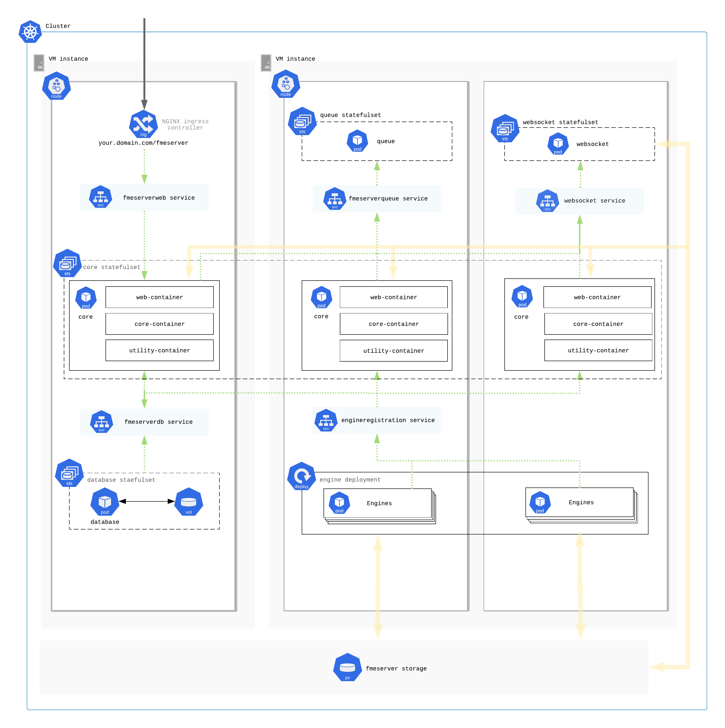Open the your.domain.com/fmeserver link
This screenshot has height=728, width=725.
coord(143,142)
